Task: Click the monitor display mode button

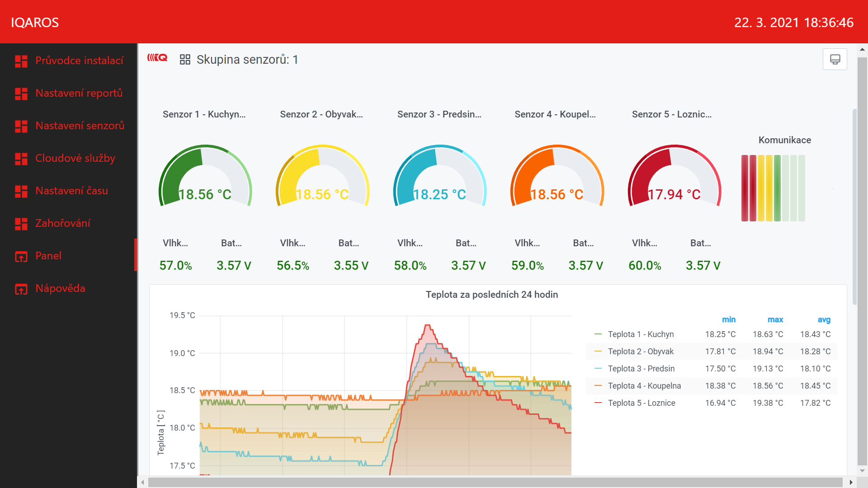Action: (x=835, y=59)
